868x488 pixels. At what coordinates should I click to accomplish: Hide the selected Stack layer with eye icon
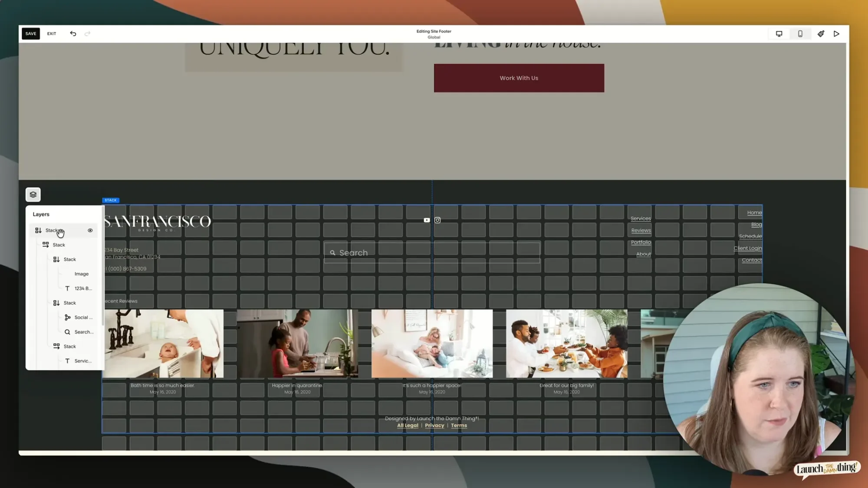(x=90, y=230)
